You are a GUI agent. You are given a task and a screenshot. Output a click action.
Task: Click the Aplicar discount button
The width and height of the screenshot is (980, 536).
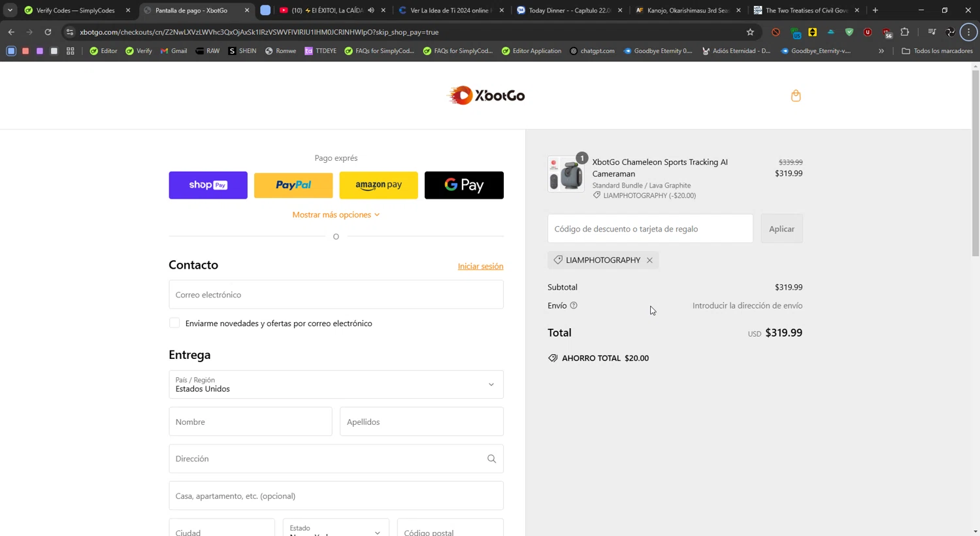point(781,229)
